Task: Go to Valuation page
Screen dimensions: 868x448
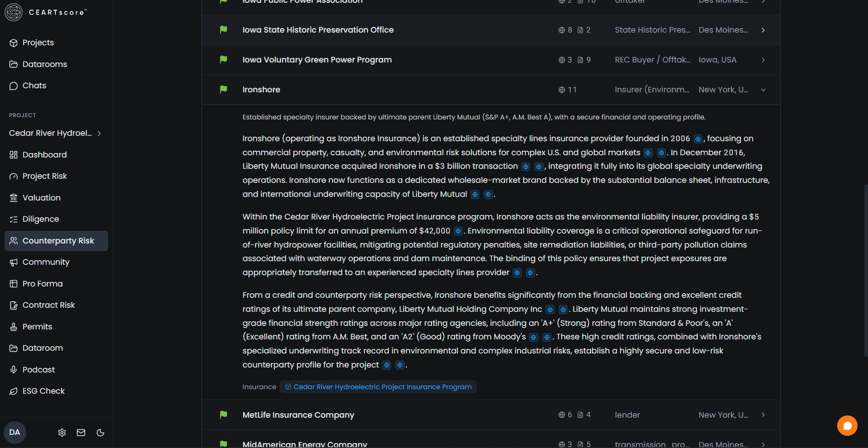Action: pyautogui.click(x=42, y=198)
